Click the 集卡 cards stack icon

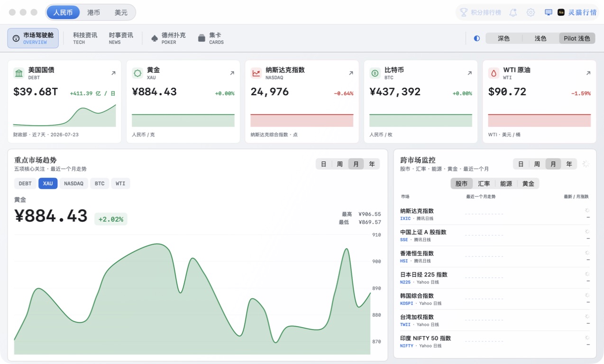201,38
